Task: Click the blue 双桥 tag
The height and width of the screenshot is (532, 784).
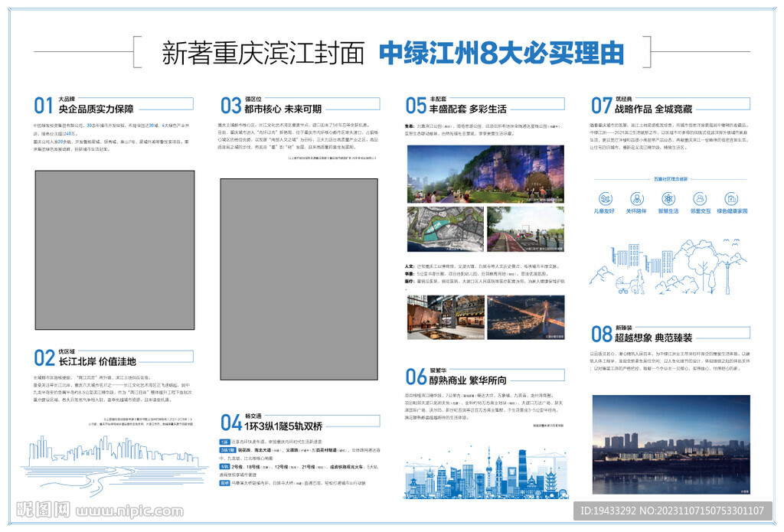Action: coord(224,483)
